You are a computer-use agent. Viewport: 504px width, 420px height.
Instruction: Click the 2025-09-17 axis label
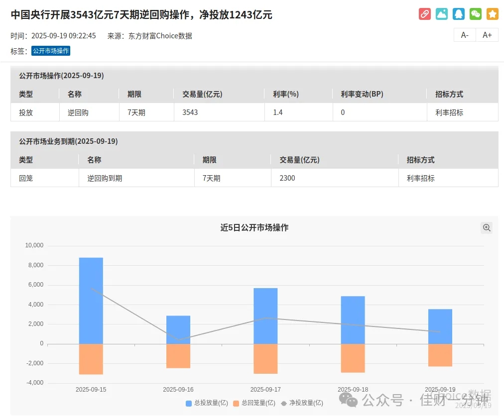tap(265, 390)
